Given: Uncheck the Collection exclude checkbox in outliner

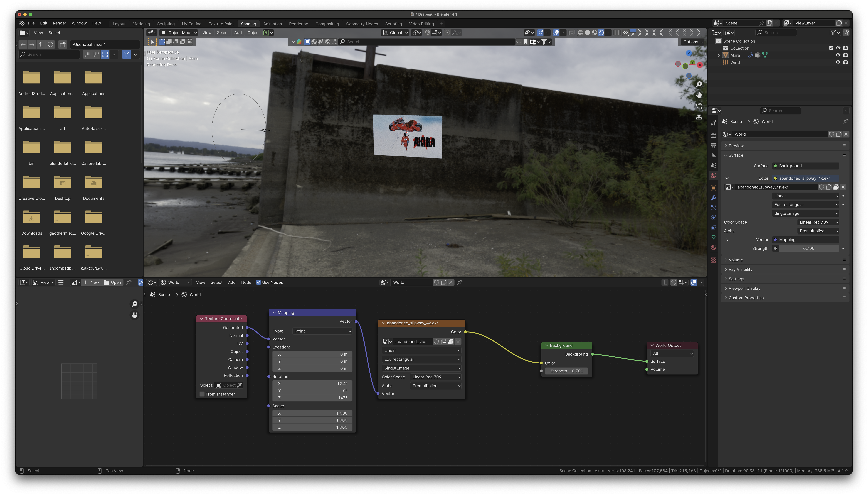Looking at the screenshot, I should point(831,48).
